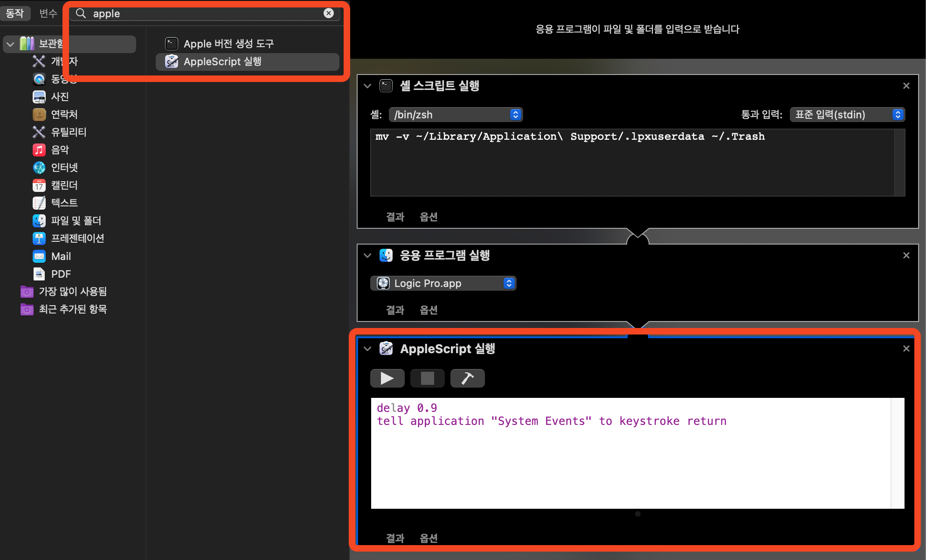Click the AppleScript stop button
This screenshot has width=926, height=560.
pos(427,378)
